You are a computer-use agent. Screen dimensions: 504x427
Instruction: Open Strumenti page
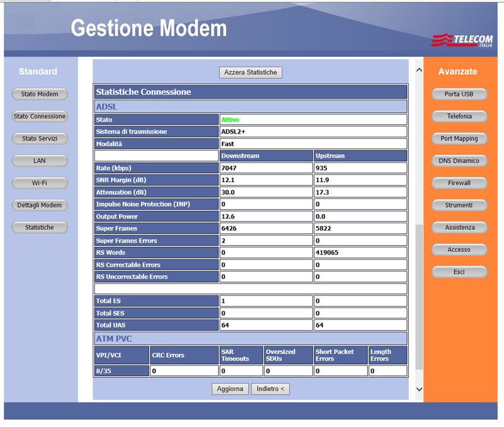click(459, 205)
